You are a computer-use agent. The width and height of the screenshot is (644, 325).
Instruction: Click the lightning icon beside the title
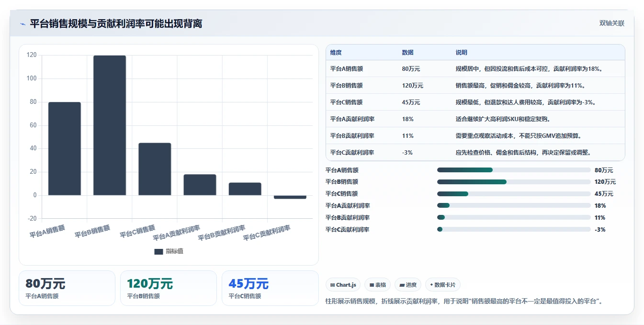coord(23,23)
